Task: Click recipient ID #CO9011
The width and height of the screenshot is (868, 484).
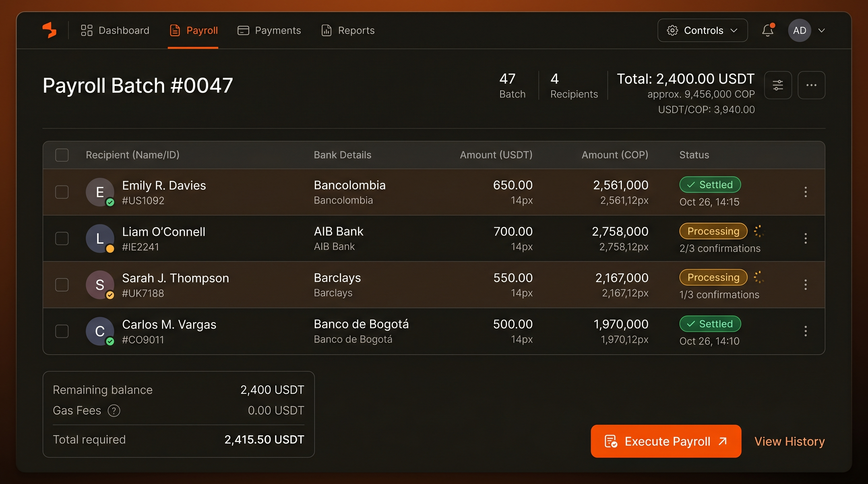Action: [x=143, y=340]
